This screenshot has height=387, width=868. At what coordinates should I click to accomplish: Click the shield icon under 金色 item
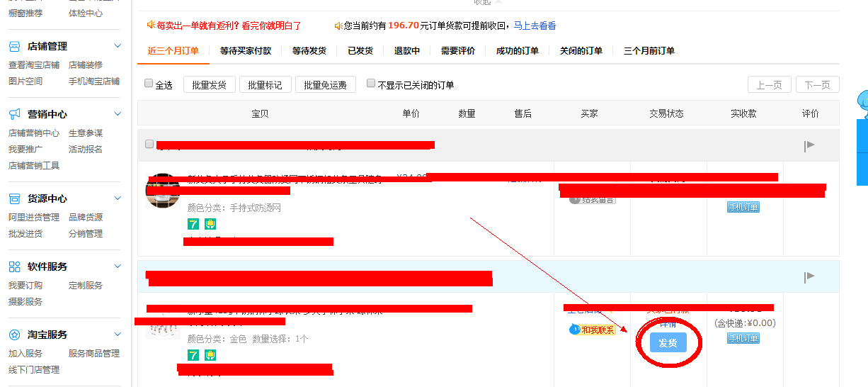[210, 355]
